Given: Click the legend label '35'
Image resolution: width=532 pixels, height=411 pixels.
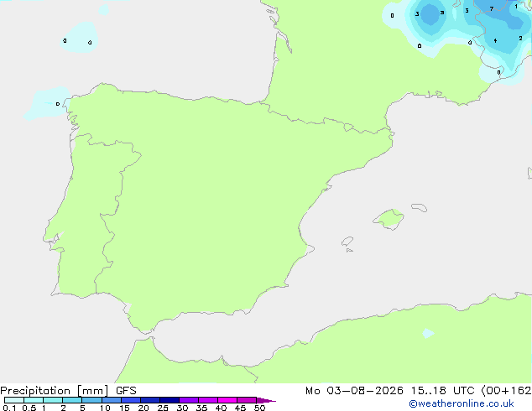Looking at the screenshot, I should (201, 408).
